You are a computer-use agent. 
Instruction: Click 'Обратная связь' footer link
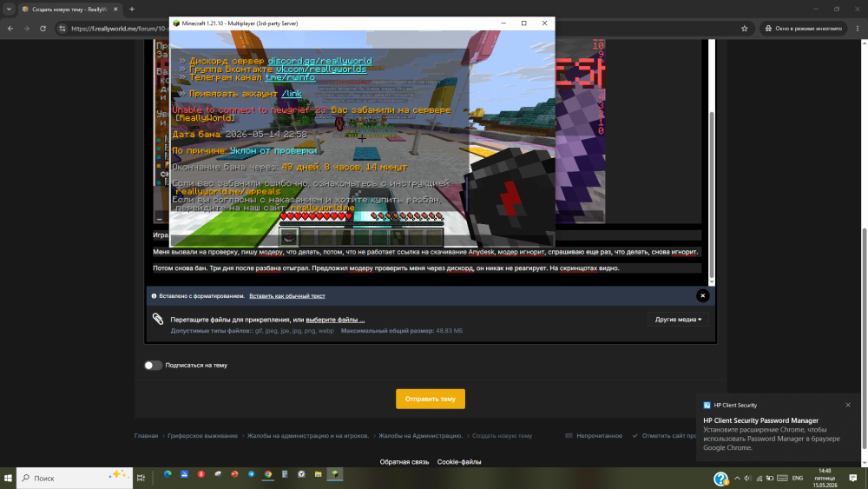(404, 462)
